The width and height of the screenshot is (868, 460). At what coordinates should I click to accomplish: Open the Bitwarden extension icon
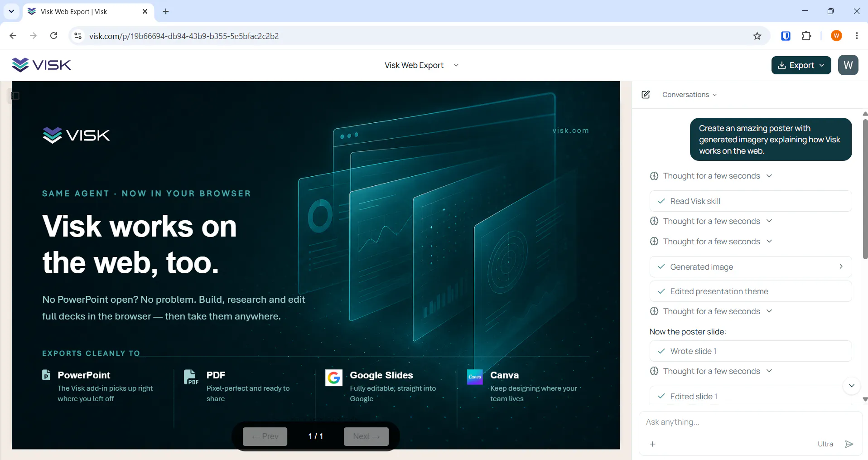786,36
